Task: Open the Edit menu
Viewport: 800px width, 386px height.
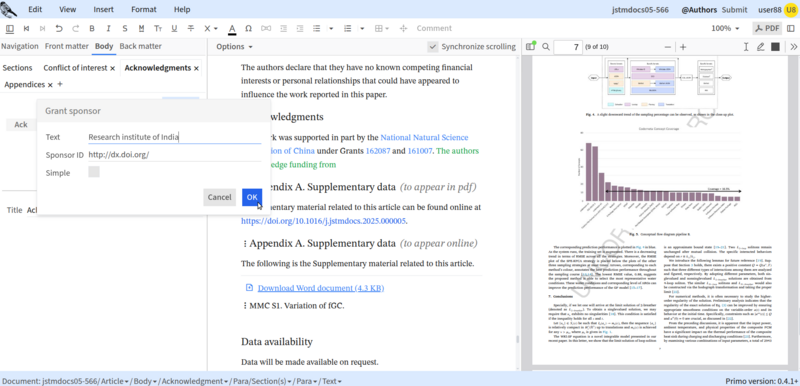Action: coord(35,9)
